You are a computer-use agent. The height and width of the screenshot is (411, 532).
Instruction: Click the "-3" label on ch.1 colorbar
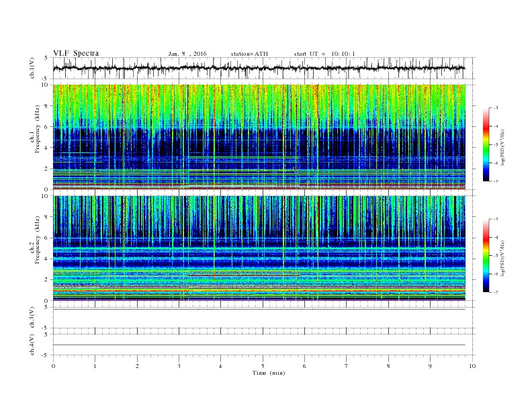[x=495, y=108]
